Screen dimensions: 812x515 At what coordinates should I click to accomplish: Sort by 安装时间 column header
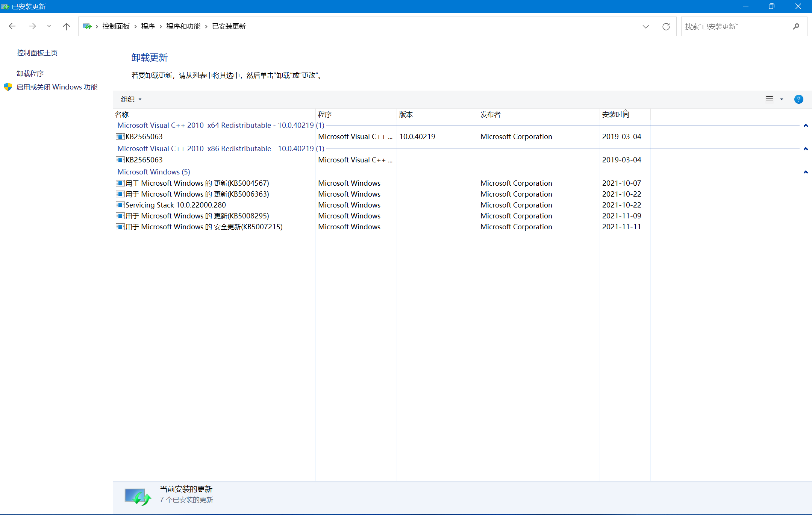(x=625, y=115)
